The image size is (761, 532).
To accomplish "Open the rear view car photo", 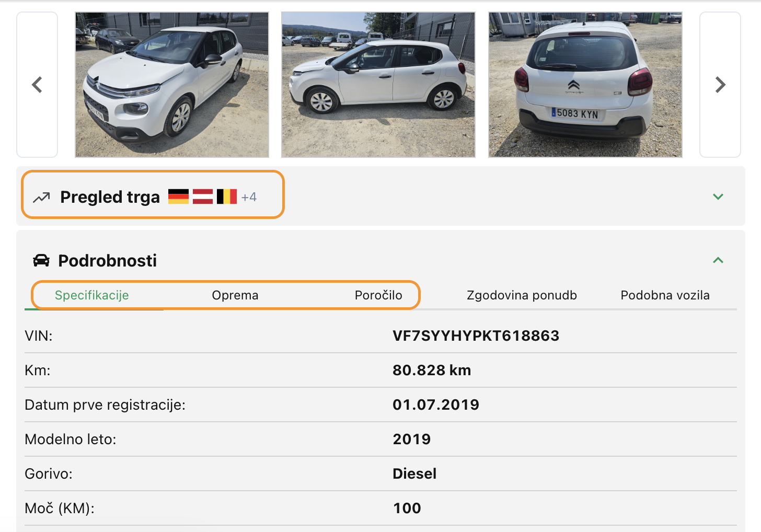I will click(x=585, y=85).
